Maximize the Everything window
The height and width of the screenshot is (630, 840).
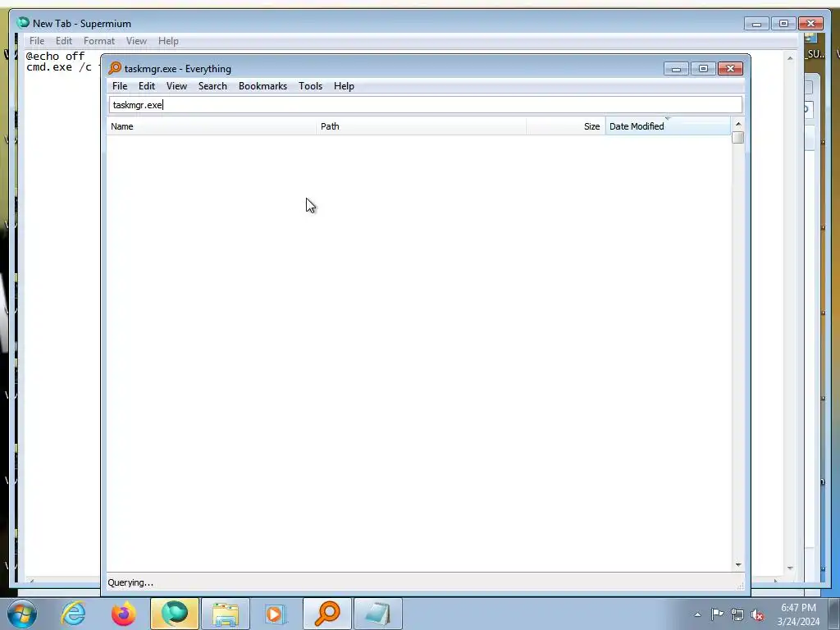[703, 69]
